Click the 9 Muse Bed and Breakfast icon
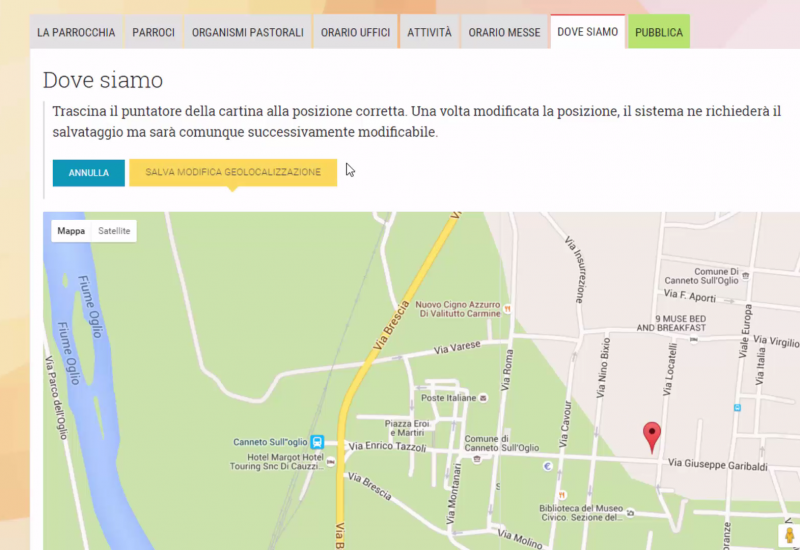Viewport: 800px width, 550px height. (x=693, y=339)
